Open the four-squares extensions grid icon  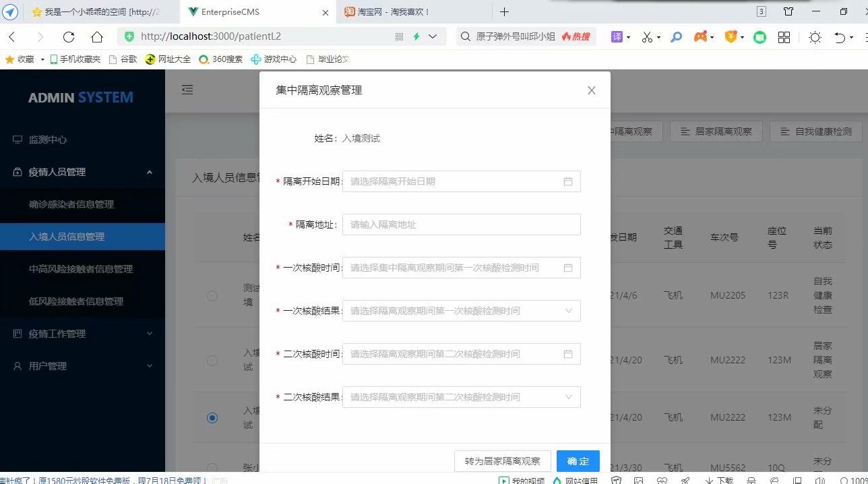pos(784,38)
